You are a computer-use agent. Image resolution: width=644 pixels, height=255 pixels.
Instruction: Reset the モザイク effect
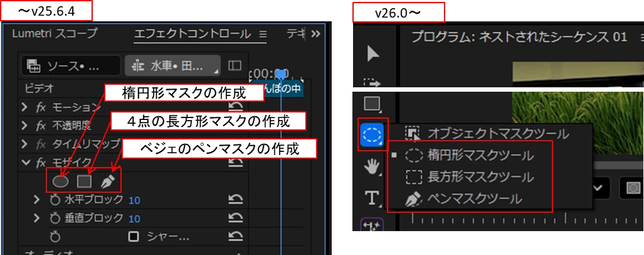point(235,163)
